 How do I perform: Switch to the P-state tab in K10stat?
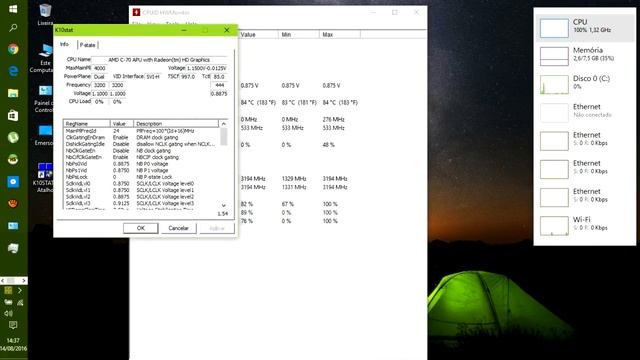click(x=87, y=45)
